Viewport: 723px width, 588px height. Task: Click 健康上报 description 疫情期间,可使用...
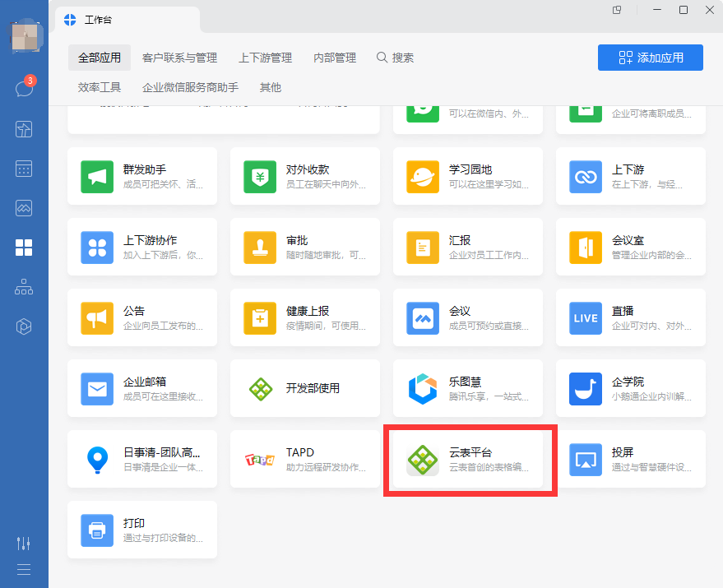click(326, 326)
